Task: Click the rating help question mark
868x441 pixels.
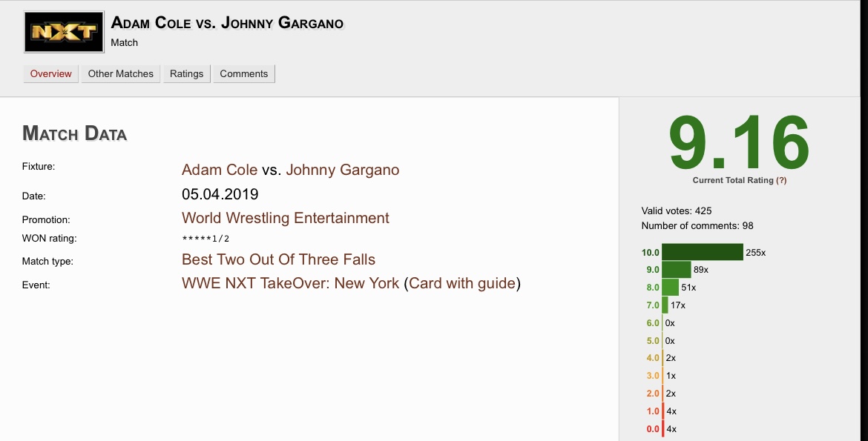Action: pyautogui.click(x=781, y=180)
